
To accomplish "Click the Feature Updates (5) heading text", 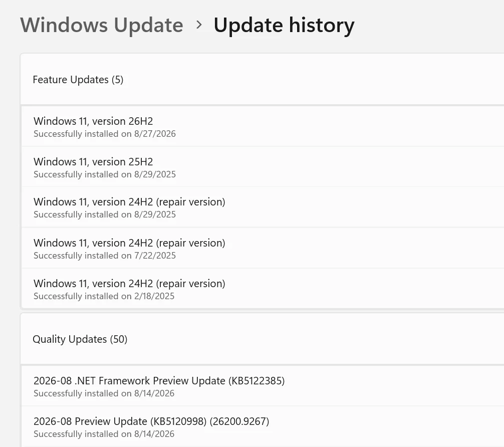I will pyautogui.click(x=78, y=80).
